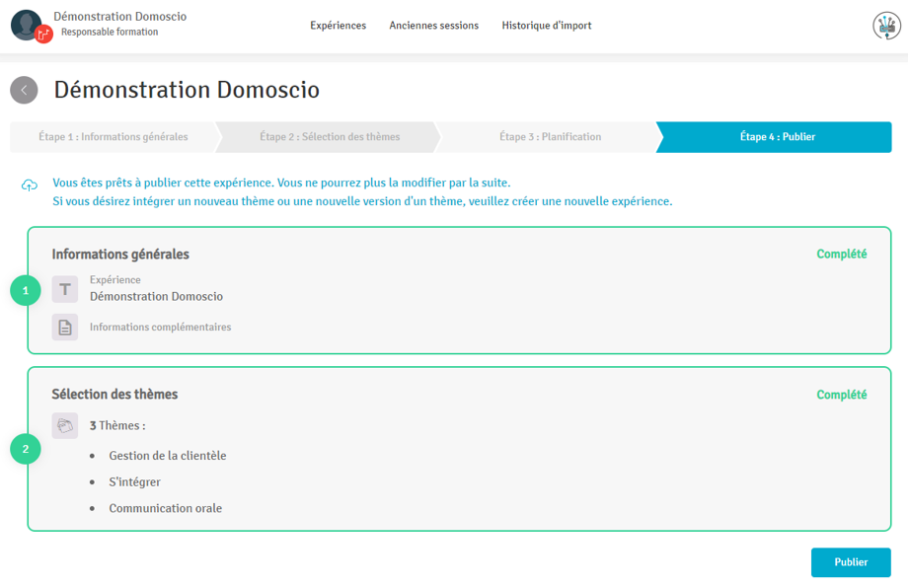910x588 pixels.
Task: Click the cloud upload icon
Action: point(30,184)
